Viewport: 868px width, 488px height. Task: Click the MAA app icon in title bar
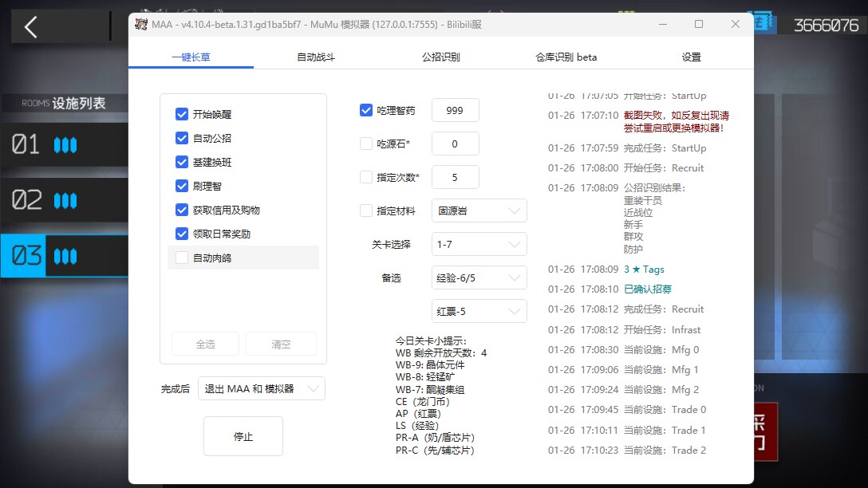point(141,25)
